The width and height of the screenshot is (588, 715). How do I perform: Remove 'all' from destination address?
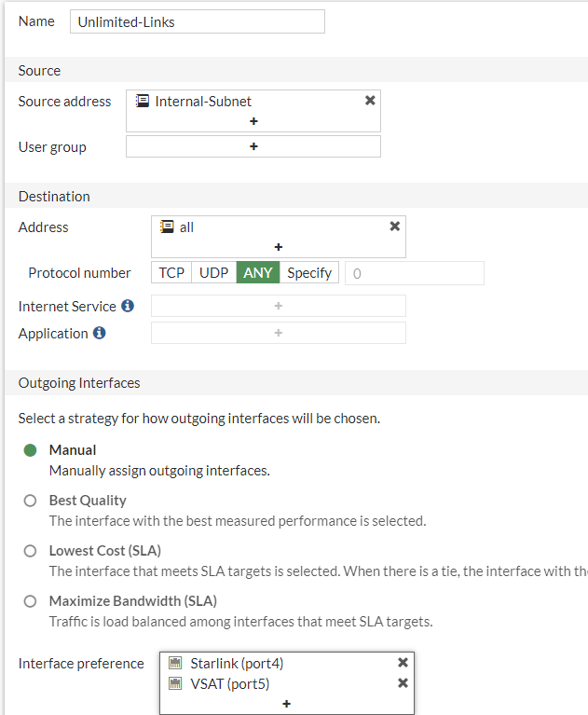point(394,227)
